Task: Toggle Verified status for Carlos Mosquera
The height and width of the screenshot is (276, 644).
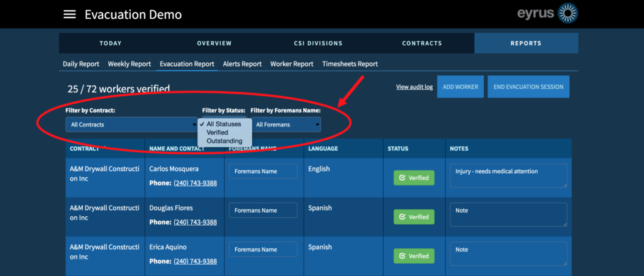Action: (414, 178)
